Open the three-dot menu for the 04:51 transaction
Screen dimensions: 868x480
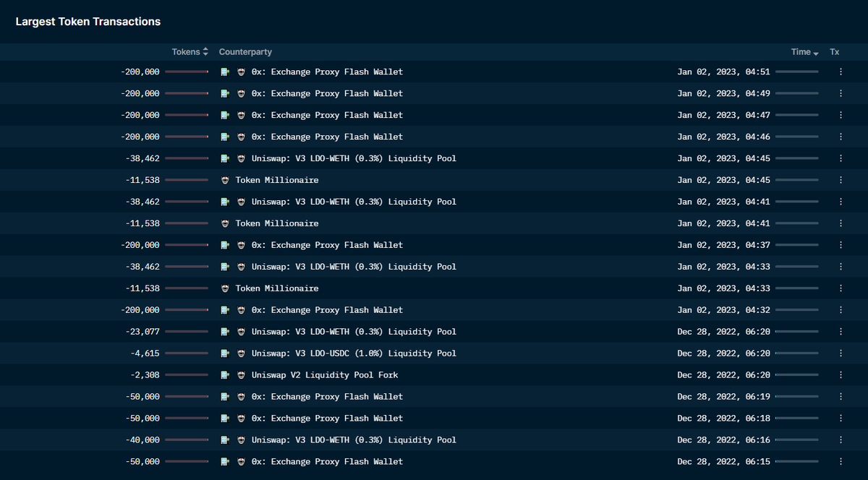click(841, 72)
